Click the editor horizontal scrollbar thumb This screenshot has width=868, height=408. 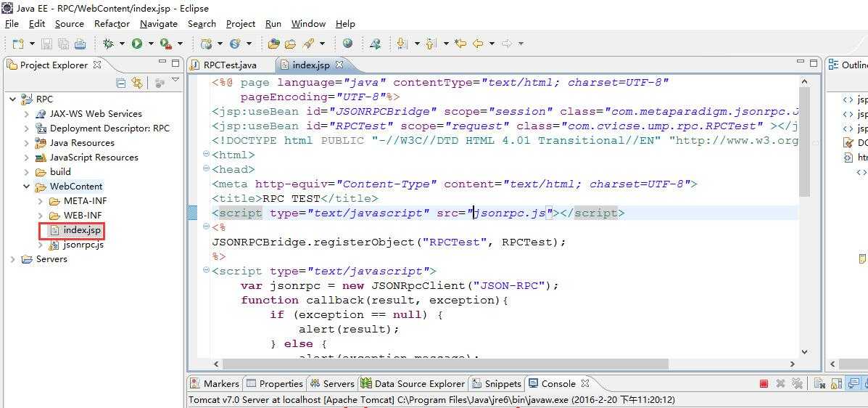[446, 364]
